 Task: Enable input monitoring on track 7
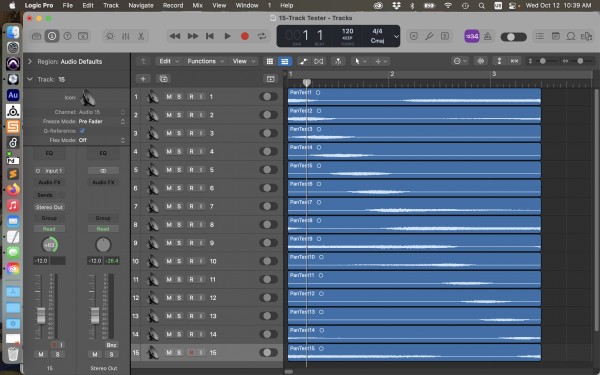point(201,207)
